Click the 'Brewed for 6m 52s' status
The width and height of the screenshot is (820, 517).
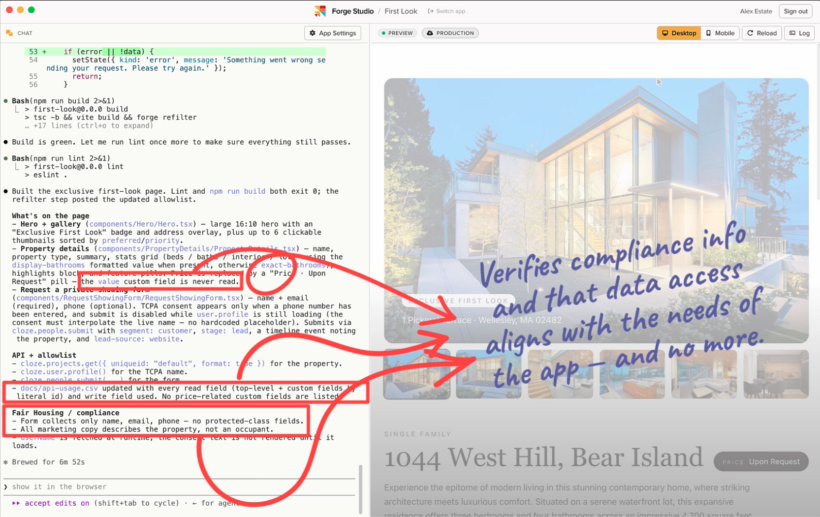[48, 462]
